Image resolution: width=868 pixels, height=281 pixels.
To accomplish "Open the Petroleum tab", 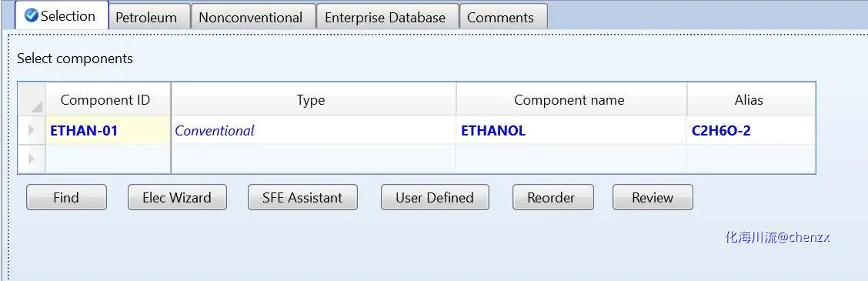I will pos(146,17).
